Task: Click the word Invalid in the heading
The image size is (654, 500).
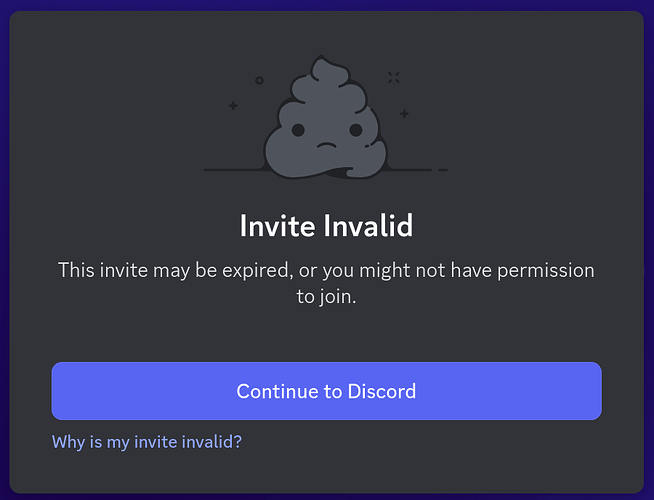Action: (x=368, y=226)
